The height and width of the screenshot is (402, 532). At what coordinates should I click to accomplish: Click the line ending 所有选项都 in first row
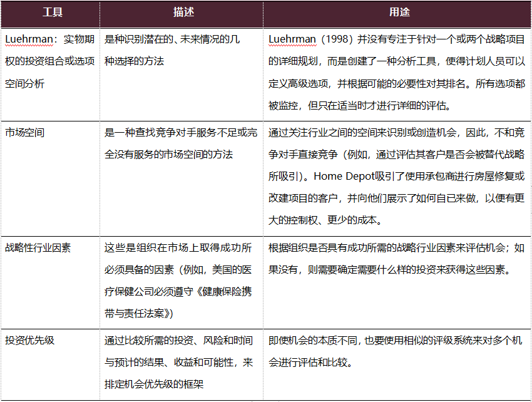(396, 83)
